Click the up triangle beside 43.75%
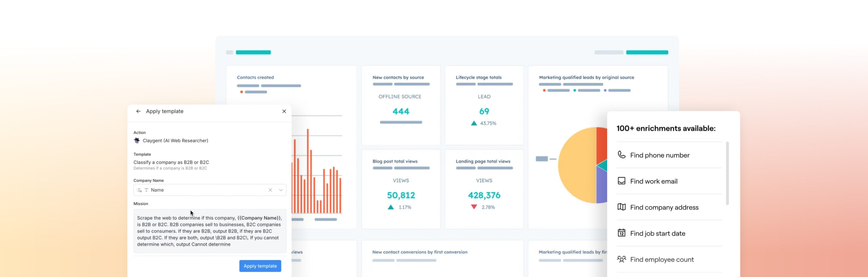The width and height of the screenshot is (868, 277). pyautogui.click(x=474, y=123)
